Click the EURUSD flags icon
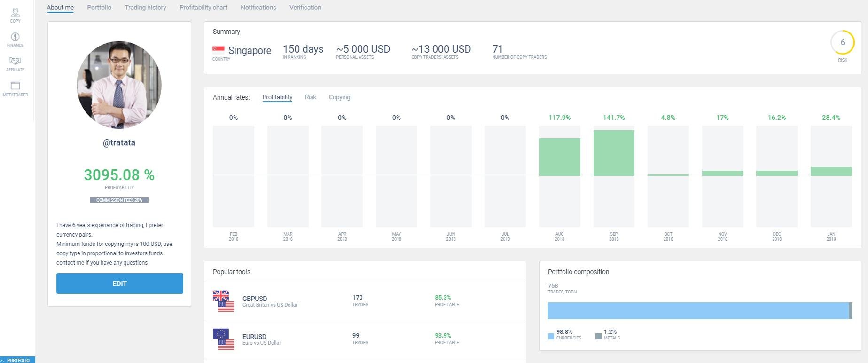Viewport: 868px width, 363px height. tap(223, 339)
